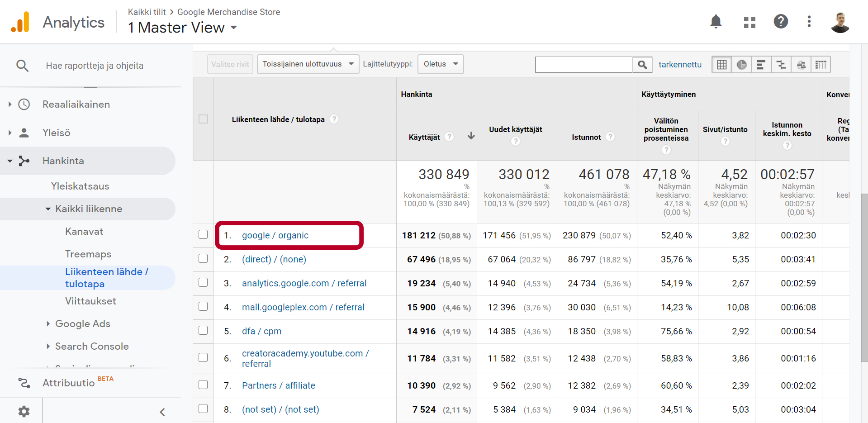Check the google / organic row checkbox
This screenshot has width=868, height=423.
click(x=203, y=234)
